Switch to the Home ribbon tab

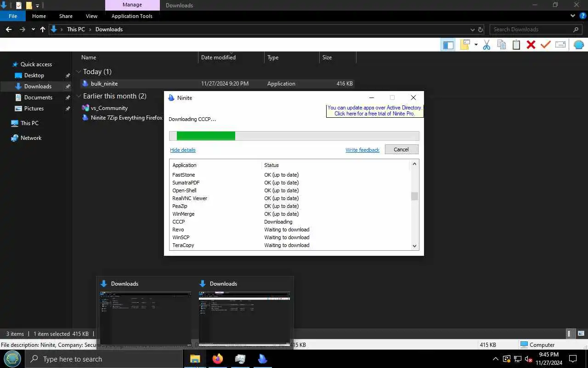coord(39,16)
